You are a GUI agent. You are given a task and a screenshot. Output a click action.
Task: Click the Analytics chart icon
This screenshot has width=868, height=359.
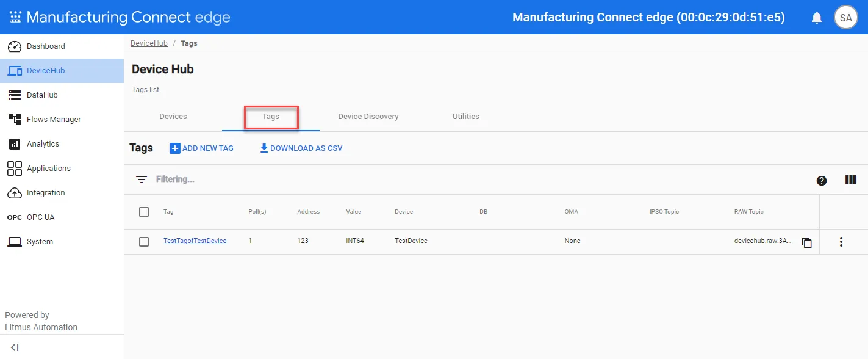click(15, 144)
